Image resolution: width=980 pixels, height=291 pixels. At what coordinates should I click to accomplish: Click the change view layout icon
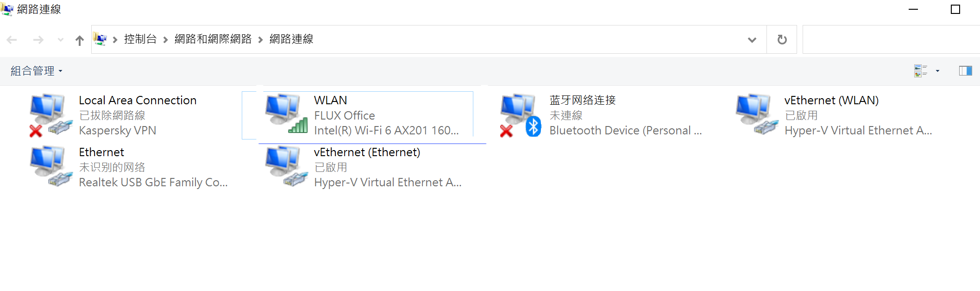click(x=920, y=71)
